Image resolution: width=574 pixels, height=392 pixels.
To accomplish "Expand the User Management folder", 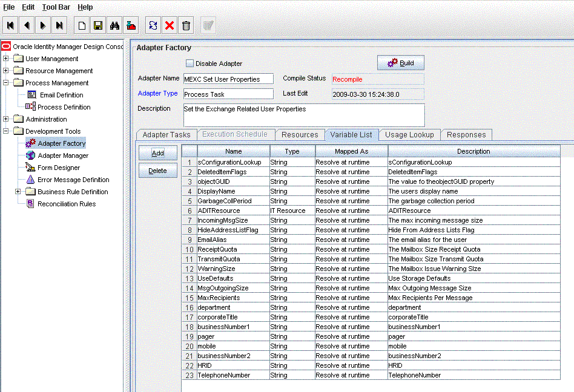I will pos(6,59).
